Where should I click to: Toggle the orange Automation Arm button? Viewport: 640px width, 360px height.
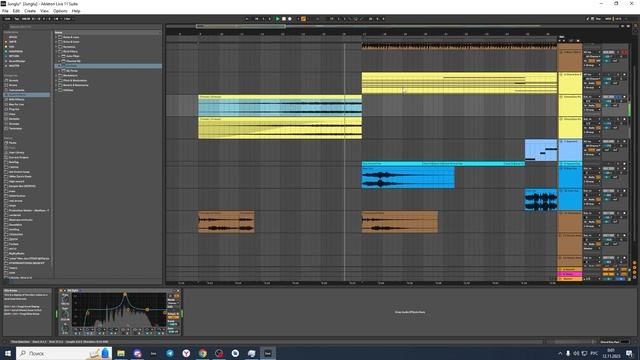click(303, 19)
